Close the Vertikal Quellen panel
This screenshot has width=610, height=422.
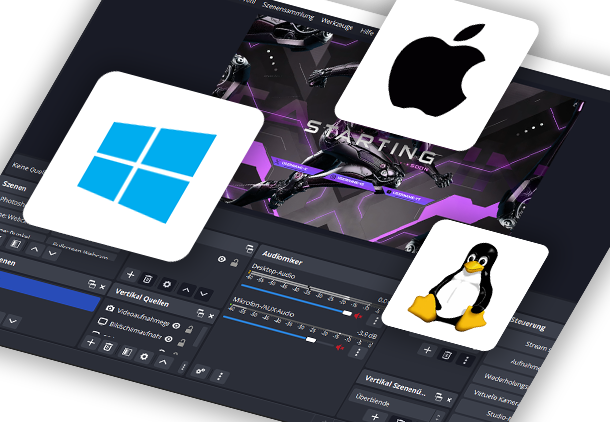[211, 316]
